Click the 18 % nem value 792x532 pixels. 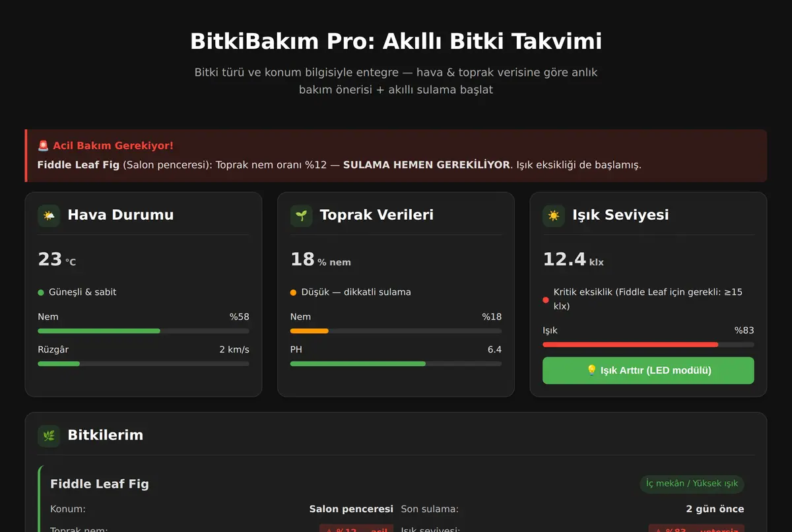pos(321,259)
